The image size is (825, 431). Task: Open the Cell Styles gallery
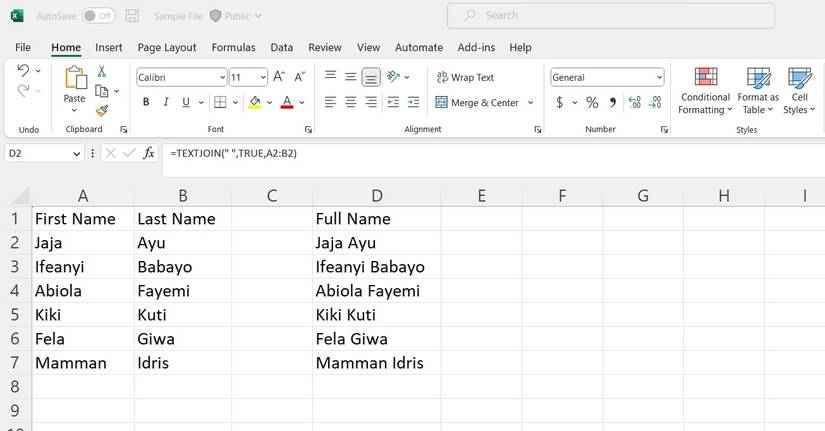pyautogui.click(x=799, y=91)
